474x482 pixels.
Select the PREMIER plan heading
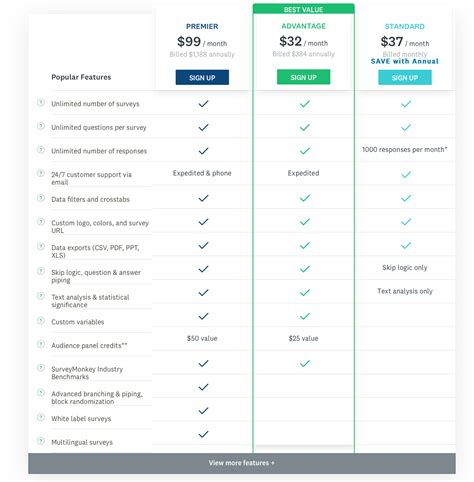coord(202,26)
